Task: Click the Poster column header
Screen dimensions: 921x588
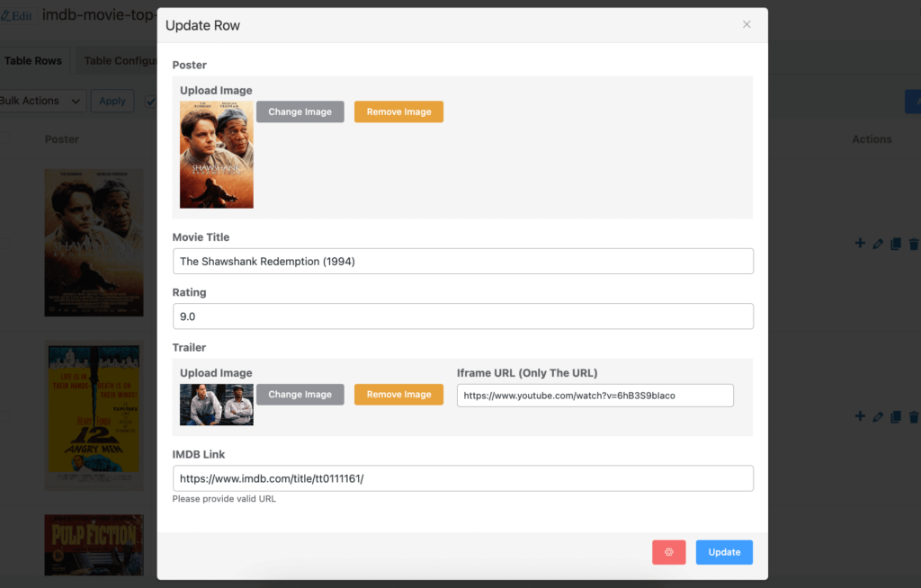Action: point(62,139)
